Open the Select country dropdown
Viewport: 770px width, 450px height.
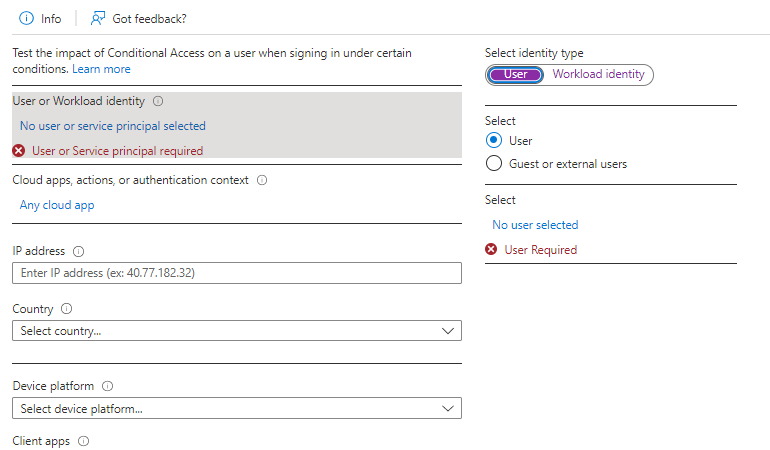[x=236, y=331]
